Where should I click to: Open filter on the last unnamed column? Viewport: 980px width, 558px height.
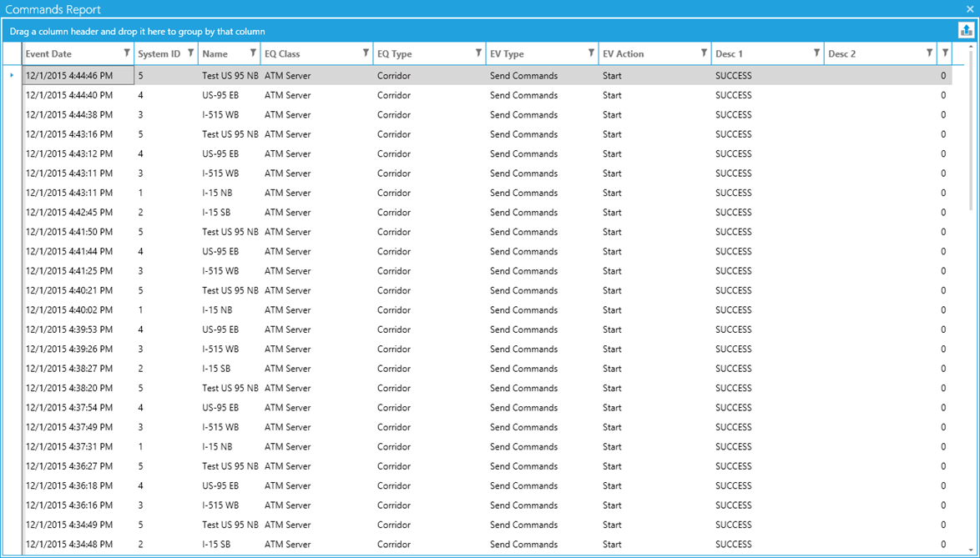tap(945, 53)
